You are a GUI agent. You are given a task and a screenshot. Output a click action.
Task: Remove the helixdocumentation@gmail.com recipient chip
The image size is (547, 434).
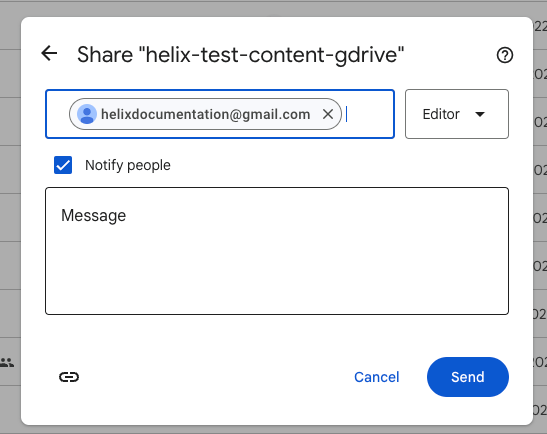(328, 114)
